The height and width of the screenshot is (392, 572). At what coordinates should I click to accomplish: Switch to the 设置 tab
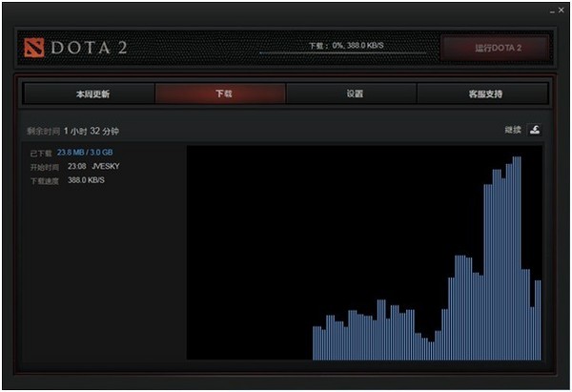[351, 93]
